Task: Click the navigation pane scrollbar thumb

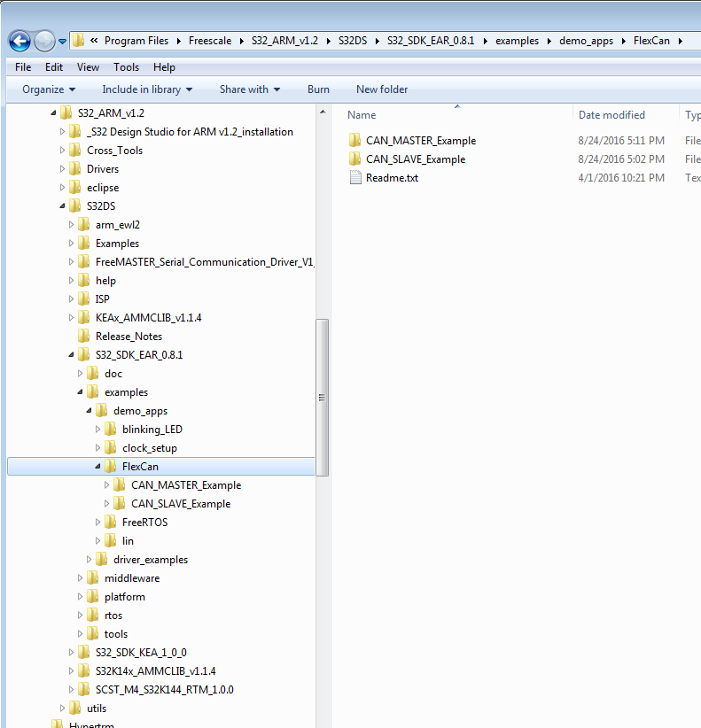Action: pos(322,398)
